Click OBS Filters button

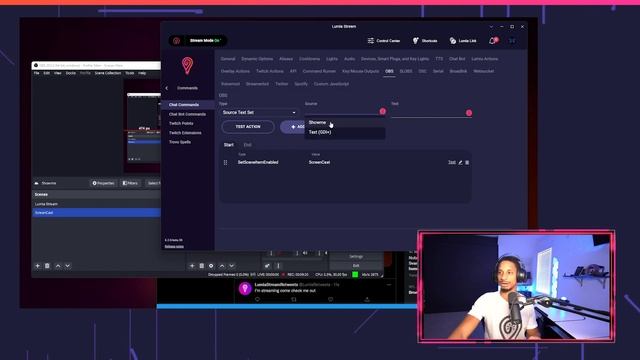[130, 183]
